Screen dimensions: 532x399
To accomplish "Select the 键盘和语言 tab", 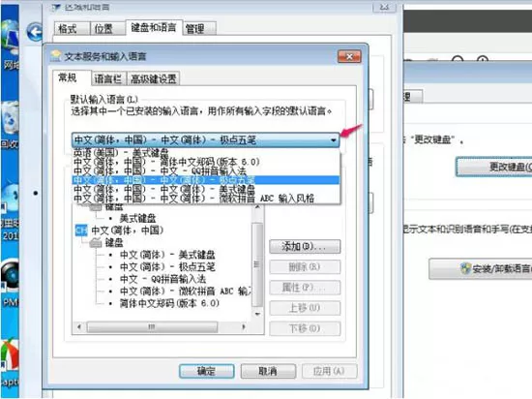I will pyautogui.click(x=154, y=27).
